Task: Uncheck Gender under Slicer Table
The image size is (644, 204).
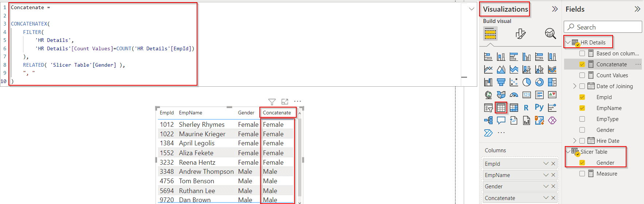Action: tap(582, 162)
